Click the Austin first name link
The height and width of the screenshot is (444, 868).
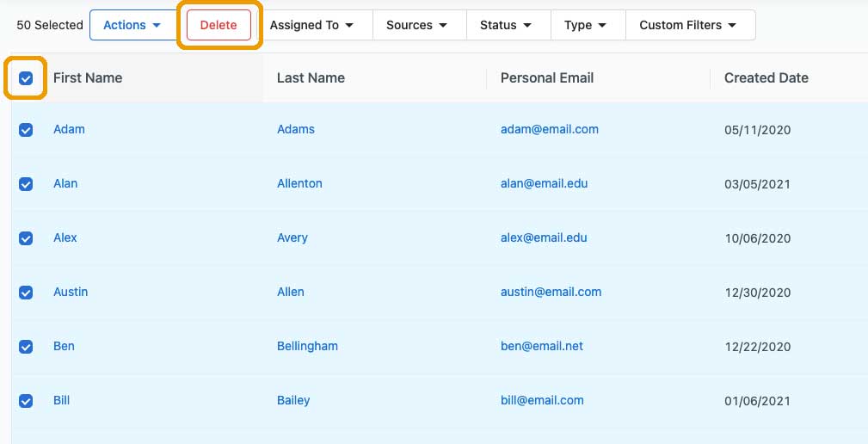tap(71, 293)
